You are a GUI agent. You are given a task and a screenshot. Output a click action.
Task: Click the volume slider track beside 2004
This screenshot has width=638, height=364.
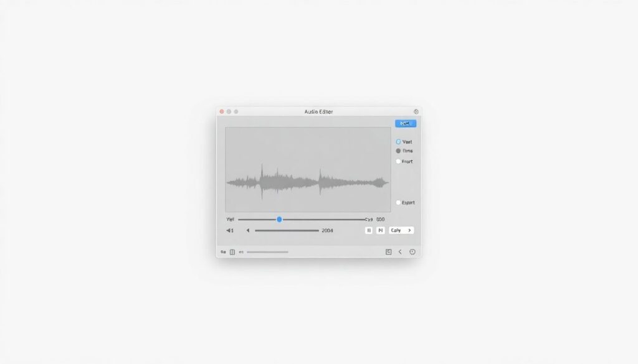287,230
